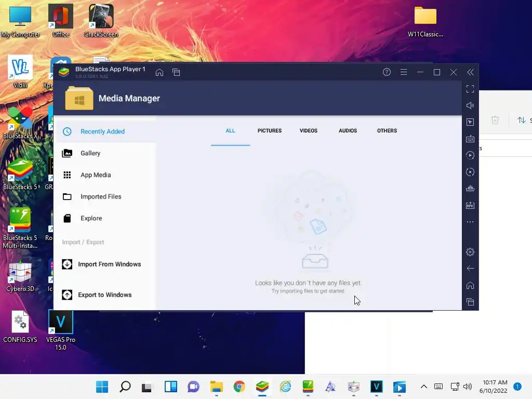Screen dimensions: 532x399
Task: Click recent apps icon at sidebar bottom
Action: (x=470, y=302)
